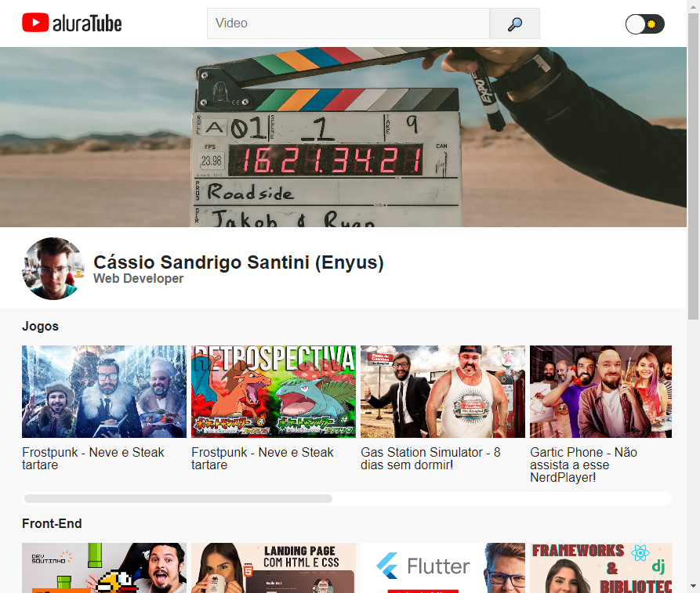Open the Dev Soutinho Flappy Bird thumbnail

[104, 568]
